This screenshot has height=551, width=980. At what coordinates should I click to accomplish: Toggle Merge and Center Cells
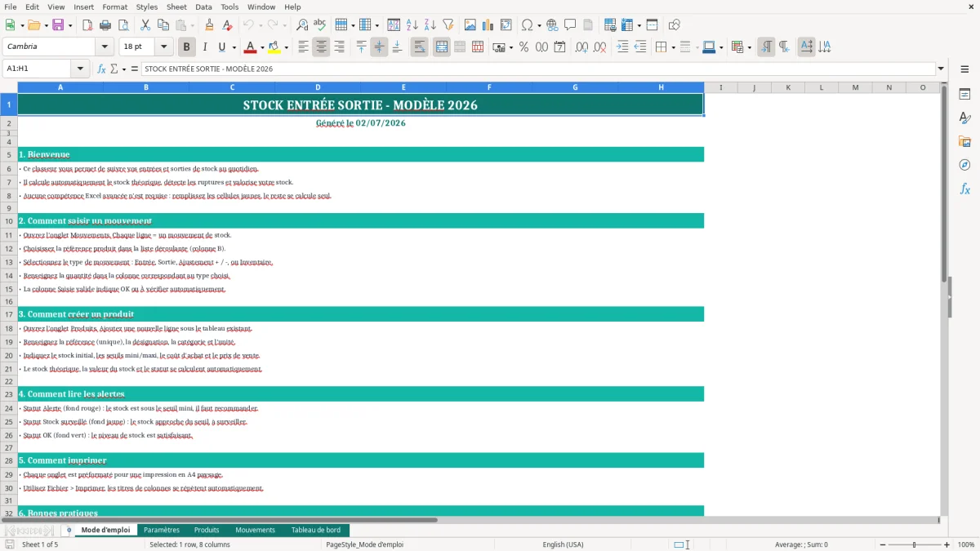coord(442,47)
